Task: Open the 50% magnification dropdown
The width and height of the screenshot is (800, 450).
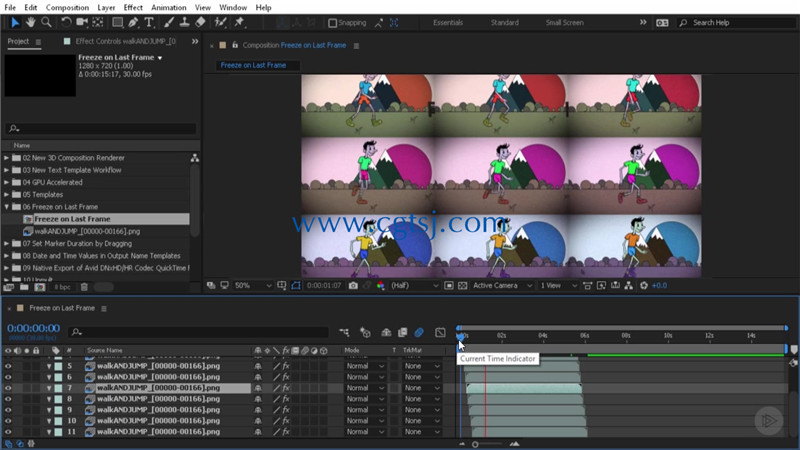Action: coord(253,286)
